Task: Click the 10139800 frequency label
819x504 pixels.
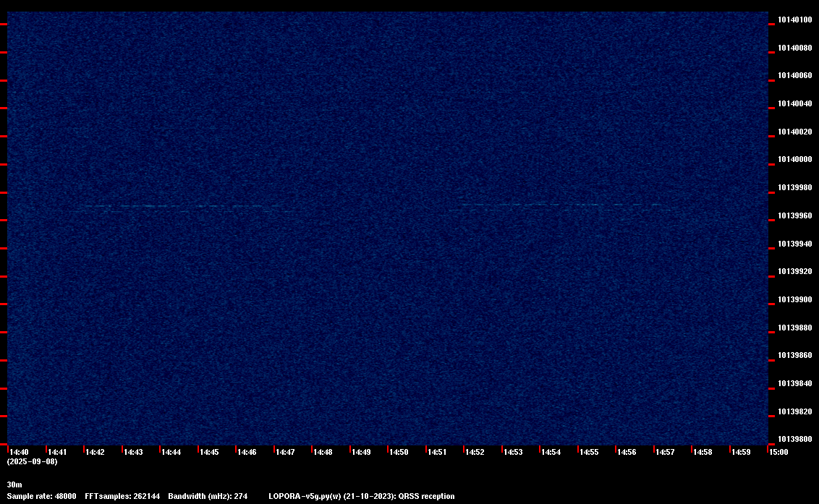Action: (x=794, y=439)
